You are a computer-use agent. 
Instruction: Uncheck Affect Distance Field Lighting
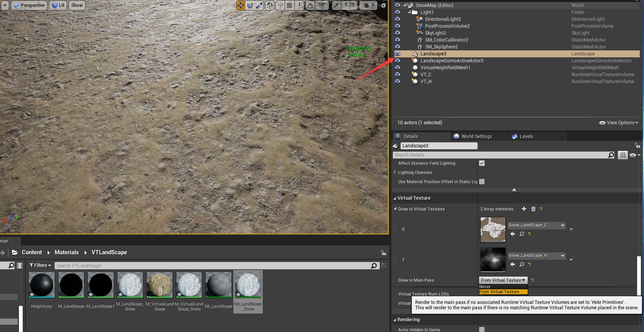click(482, 163)
